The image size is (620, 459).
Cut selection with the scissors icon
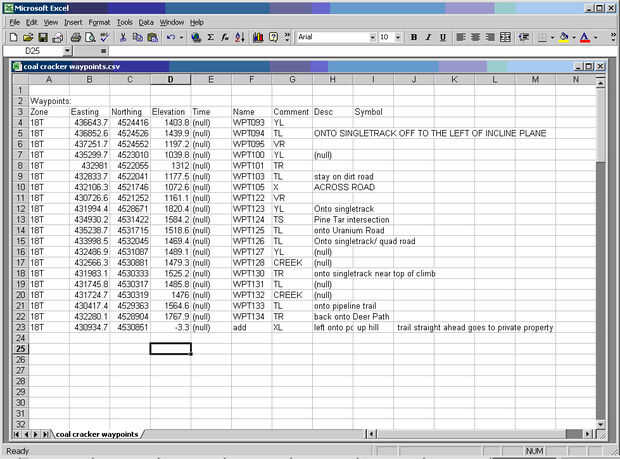(x=123, y=37)
